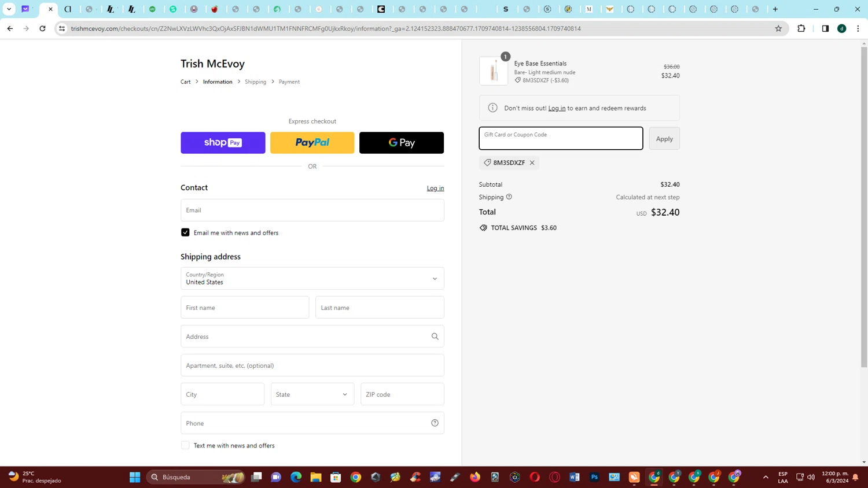
Task: Open the State dropdown
Action: tap(312, 394)
